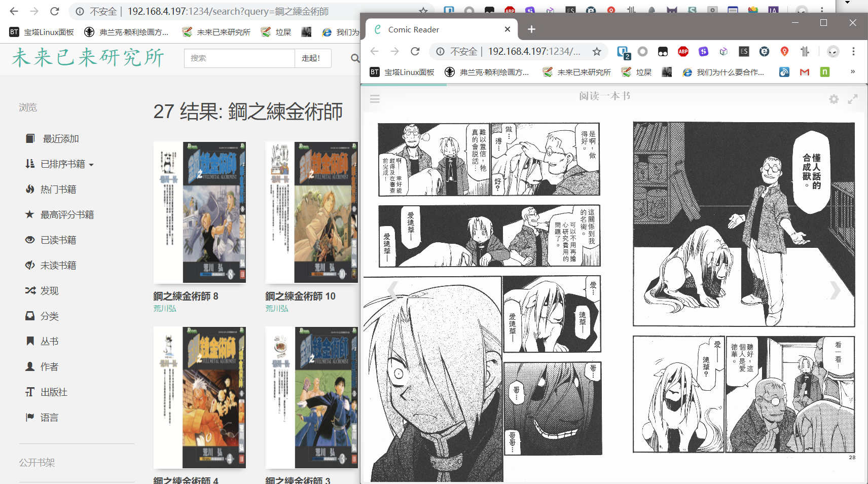
Task: Close the Comic Reader tab
Action: [508, 29]
